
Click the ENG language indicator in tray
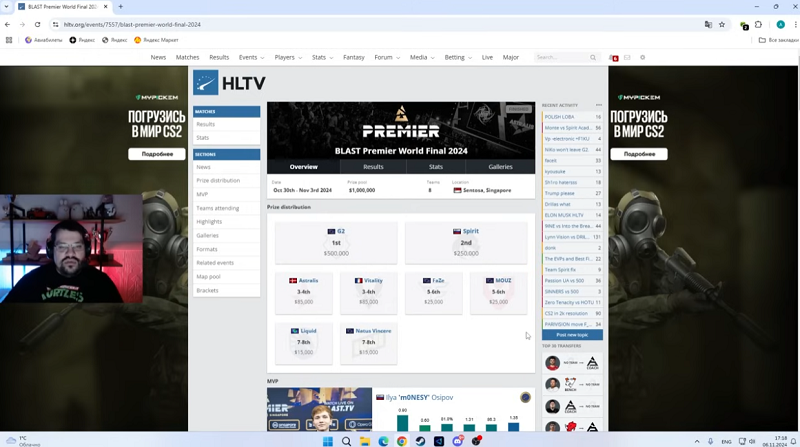[x=726, y=441]
